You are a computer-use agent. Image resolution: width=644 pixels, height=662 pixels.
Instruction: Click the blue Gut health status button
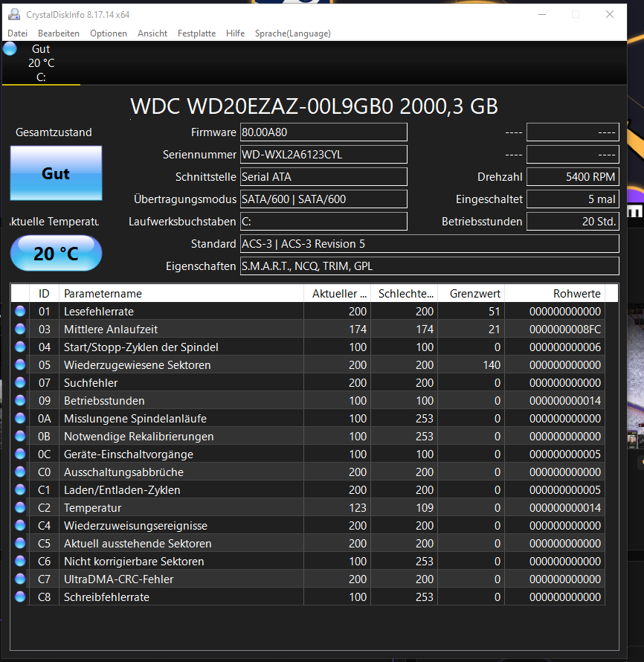tap(56, 173)
